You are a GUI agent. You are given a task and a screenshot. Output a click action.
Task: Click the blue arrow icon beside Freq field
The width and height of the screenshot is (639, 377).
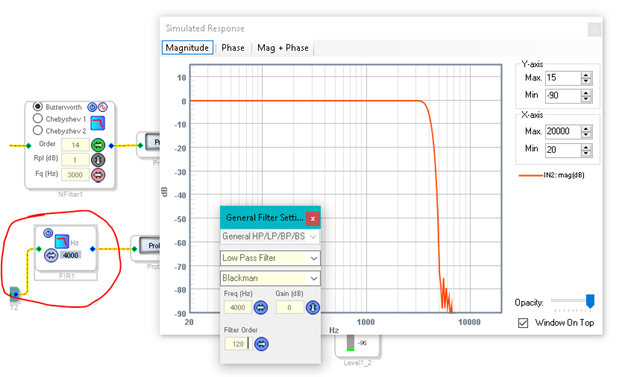pyautogui.click(x=261, y=307)
